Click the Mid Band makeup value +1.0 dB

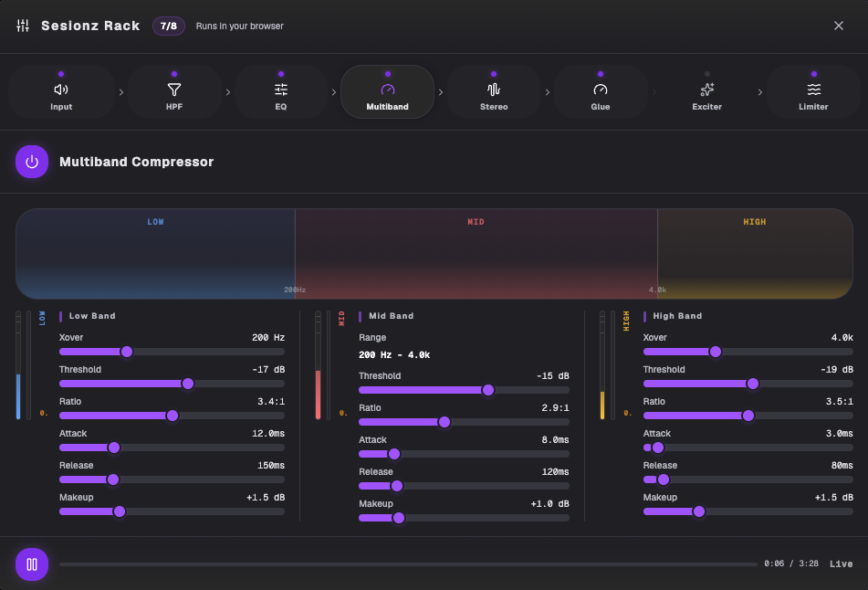549,504
